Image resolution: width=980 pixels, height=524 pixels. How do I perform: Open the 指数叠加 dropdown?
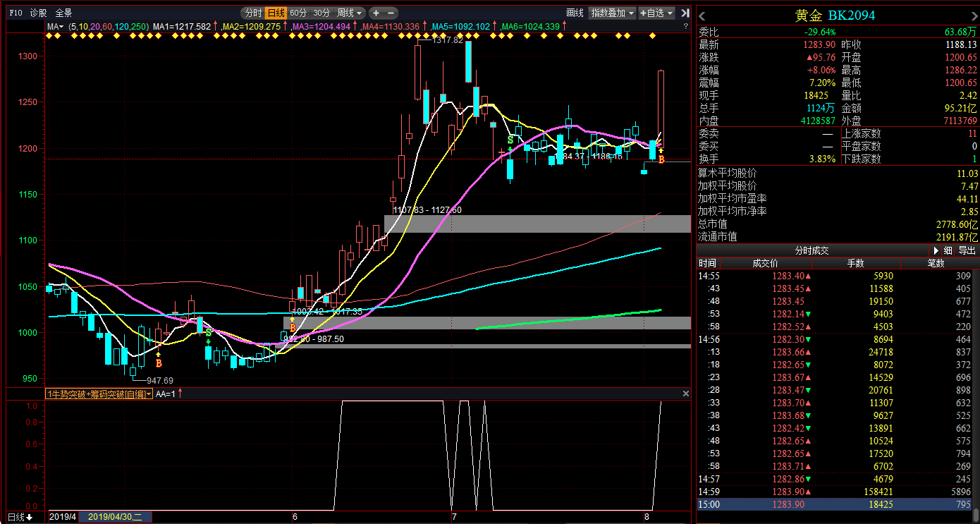pos(612,13)
